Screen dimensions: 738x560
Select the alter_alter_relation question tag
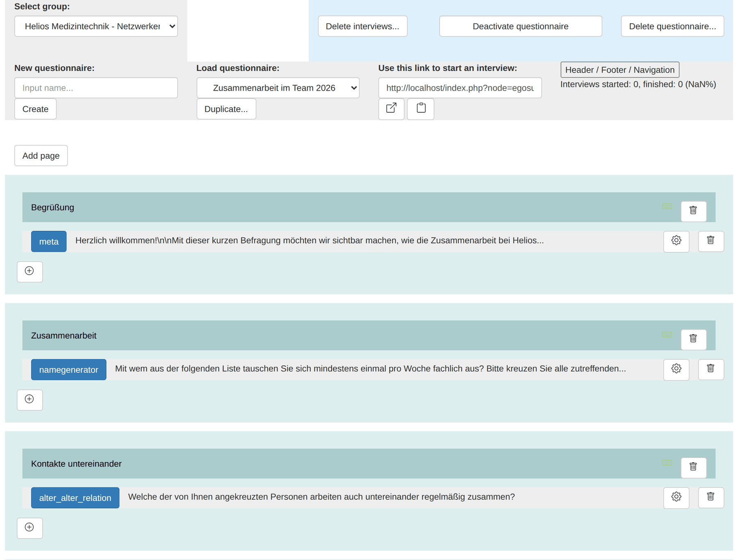point(75,498)
